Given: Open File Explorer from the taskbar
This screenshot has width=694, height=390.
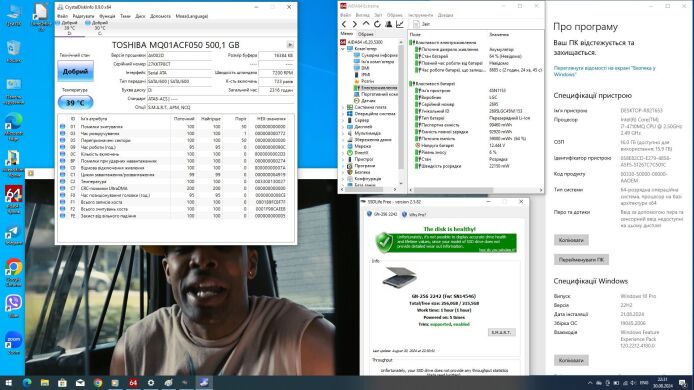Looking at the screenshot, I should 45,382.
